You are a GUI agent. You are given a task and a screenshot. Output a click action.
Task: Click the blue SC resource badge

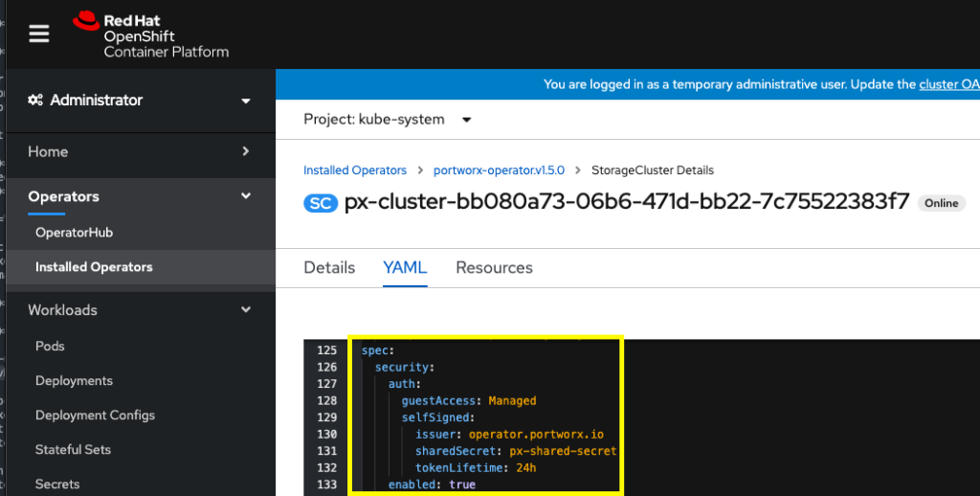click(321, 203)
